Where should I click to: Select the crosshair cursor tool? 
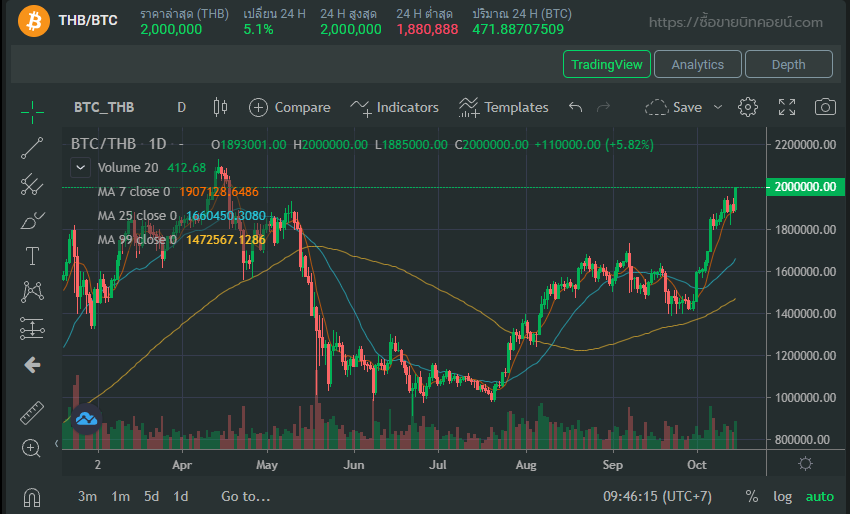[x=32, y=112]
